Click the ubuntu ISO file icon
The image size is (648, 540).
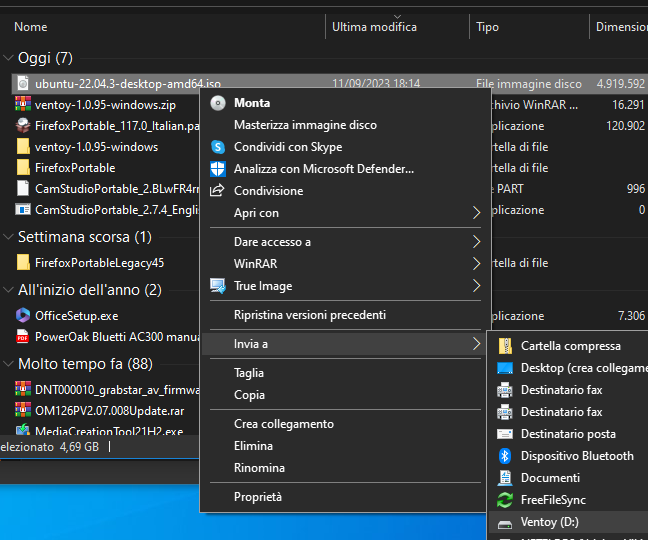tap(23, 83)
